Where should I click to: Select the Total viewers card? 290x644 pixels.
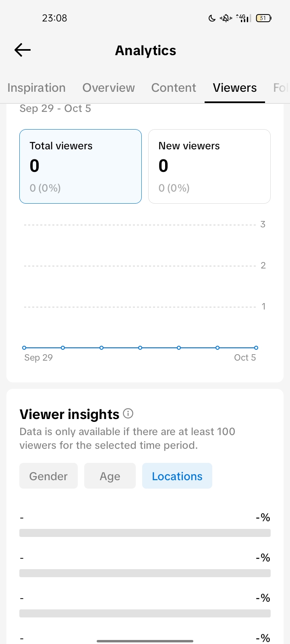(x=81, y=166)
